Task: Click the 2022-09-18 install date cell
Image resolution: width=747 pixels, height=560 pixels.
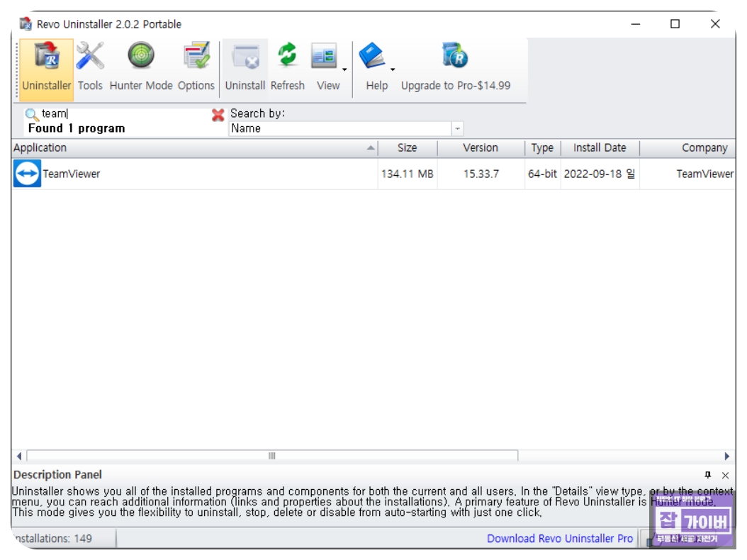Action: tap(600, 174)
